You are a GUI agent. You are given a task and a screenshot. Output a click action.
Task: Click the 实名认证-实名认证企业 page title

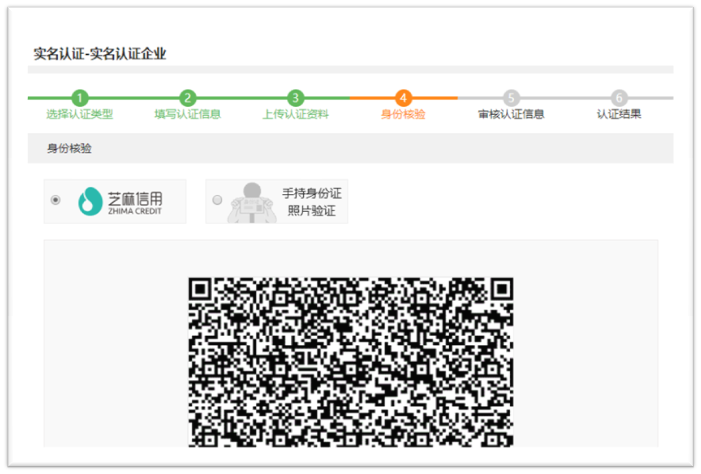click(100, 54)
